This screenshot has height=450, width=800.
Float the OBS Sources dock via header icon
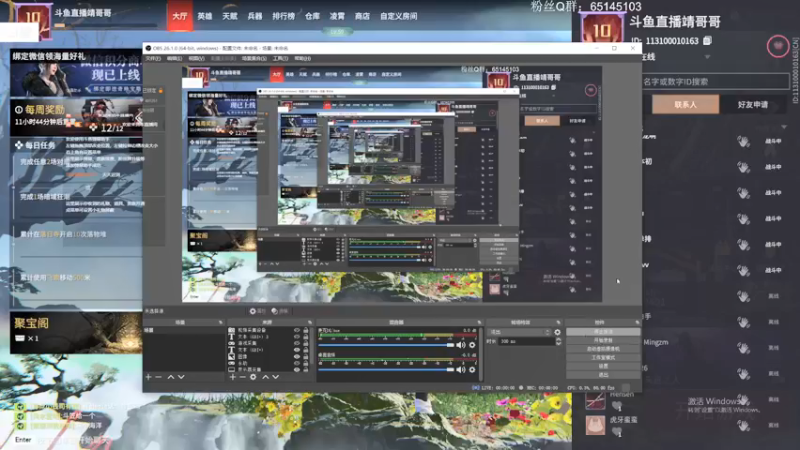point(310,322)
